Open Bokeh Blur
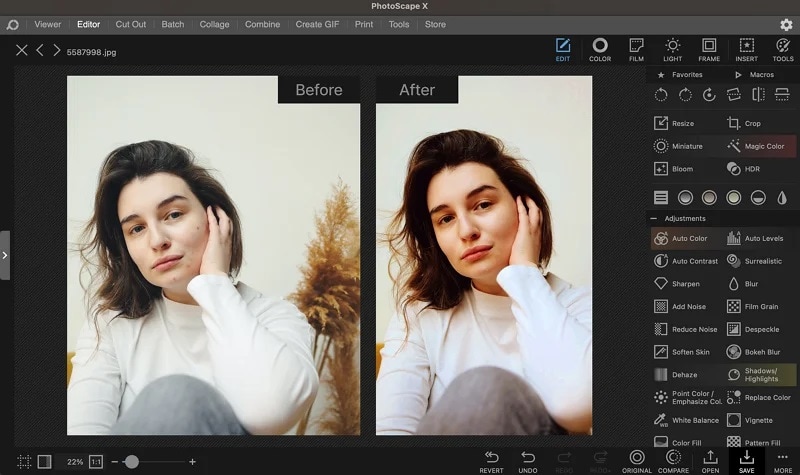Viewport: 800px width, 475px height. 754,352
